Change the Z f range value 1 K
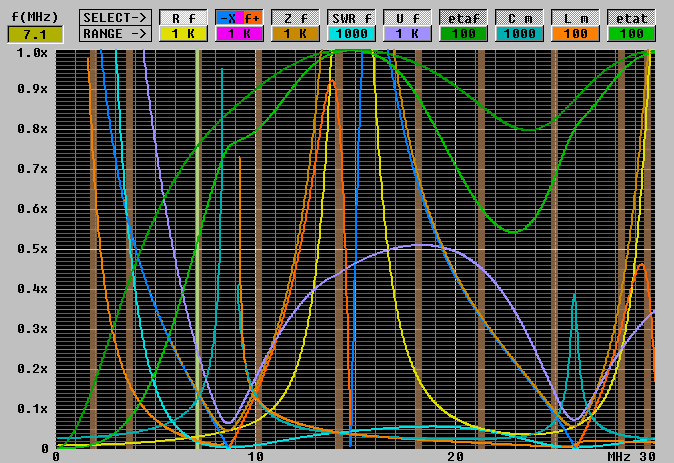The image size is (674, 463). click(x=295, y=34)
